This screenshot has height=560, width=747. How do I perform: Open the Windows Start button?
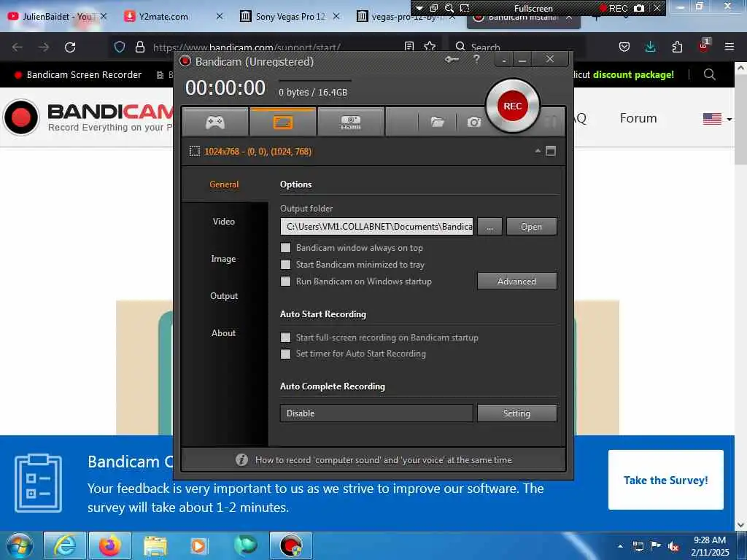pos(20,545)
